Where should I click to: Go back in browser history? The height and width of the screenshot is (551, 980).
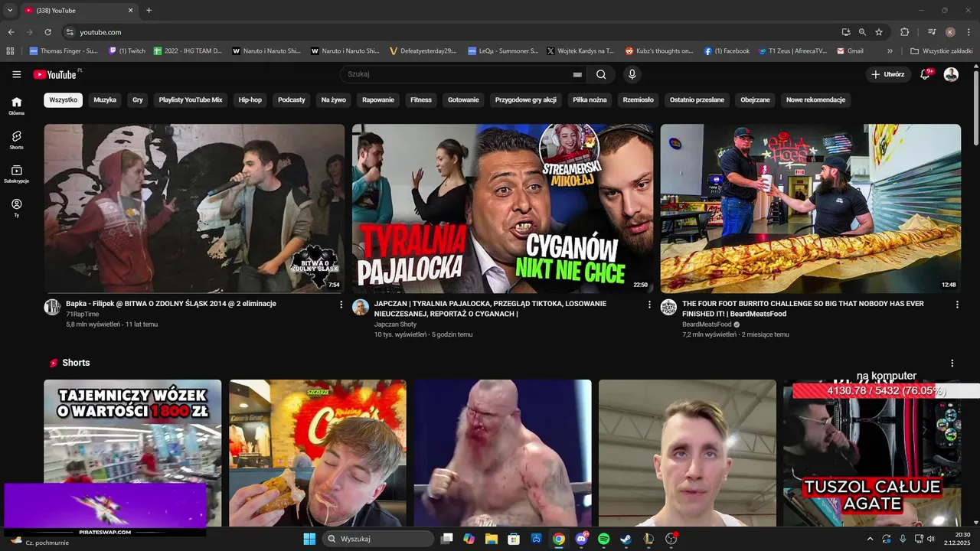11,32
